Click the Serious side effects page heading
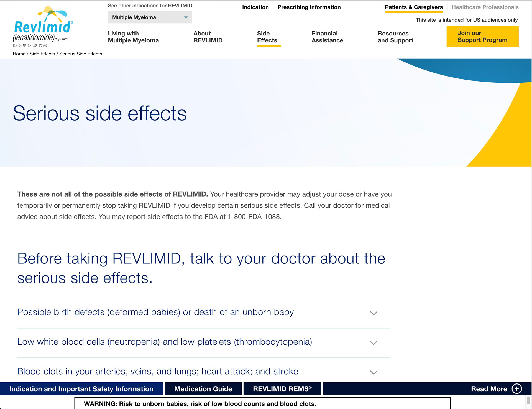The image size is (532, 409). [x=100, y=113]
